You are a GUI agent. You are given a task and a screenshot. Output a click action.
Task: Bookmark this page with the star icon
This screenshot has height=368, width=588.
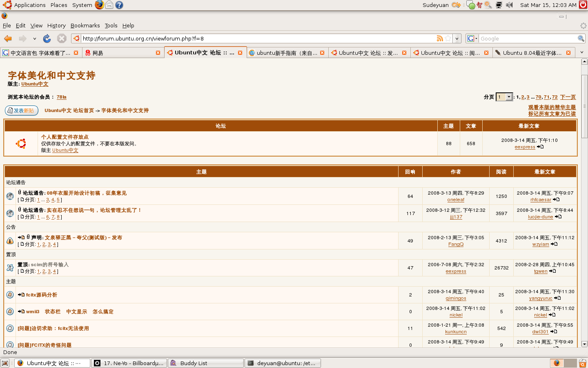click(x=448, y=38)
